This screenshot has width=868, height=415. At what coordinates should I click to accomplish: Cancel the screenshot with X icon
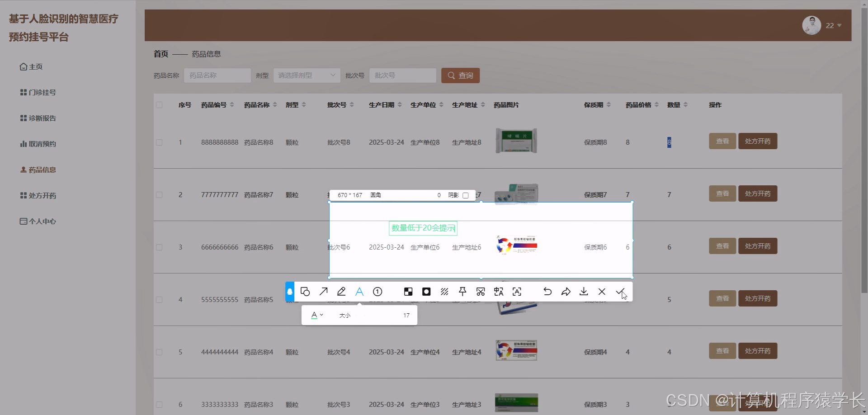(x=602, y=292)
